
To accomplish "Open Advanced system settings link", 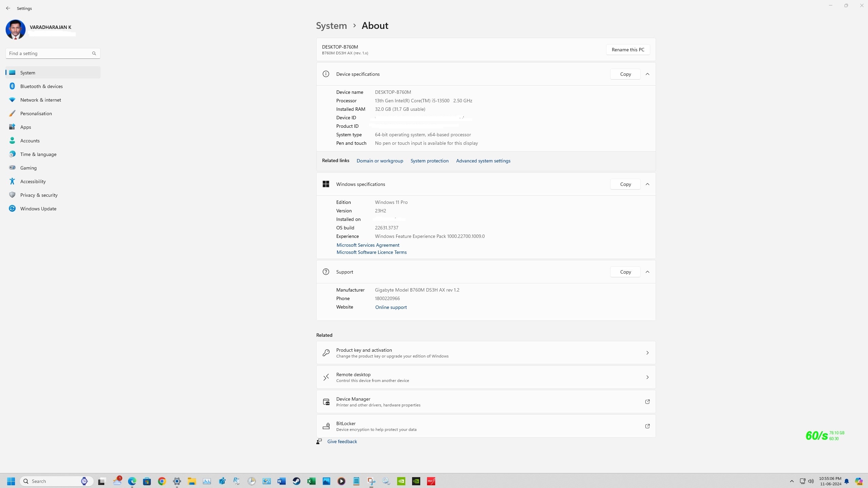I will [x=483, y=161].
